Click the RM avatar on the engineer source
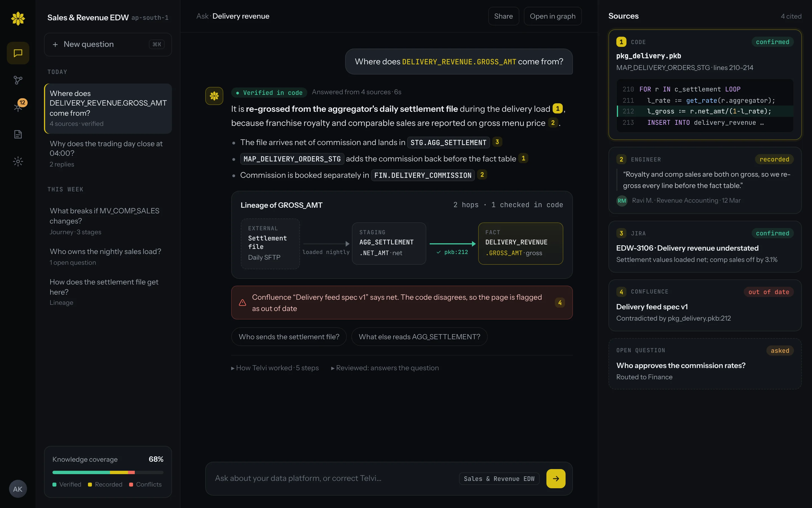The width and height of the screenshot is (812, 508). (622, 201)
